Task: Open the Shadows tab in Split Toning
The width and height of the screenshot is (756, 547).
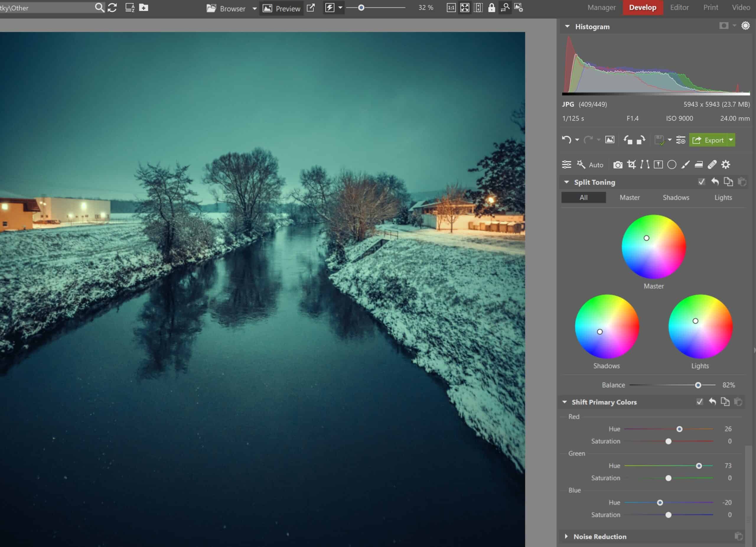Action: click(x=676, y=197)
